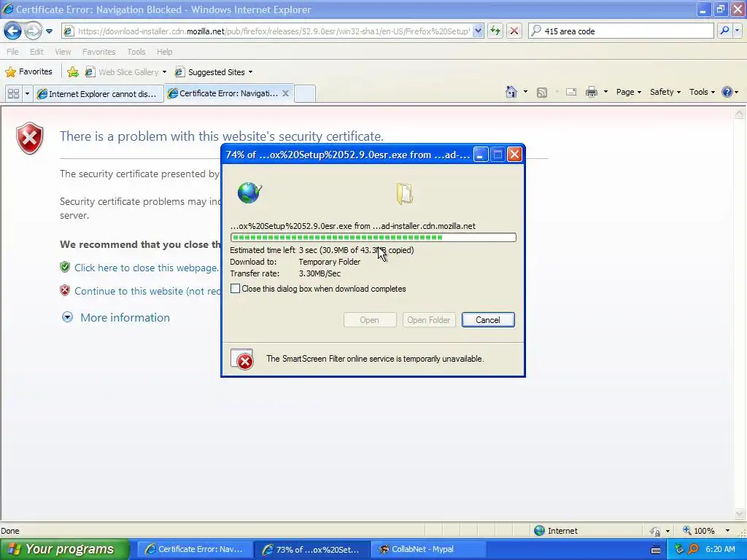Click the on-screen keyboard tray icon

click(656, 550)
